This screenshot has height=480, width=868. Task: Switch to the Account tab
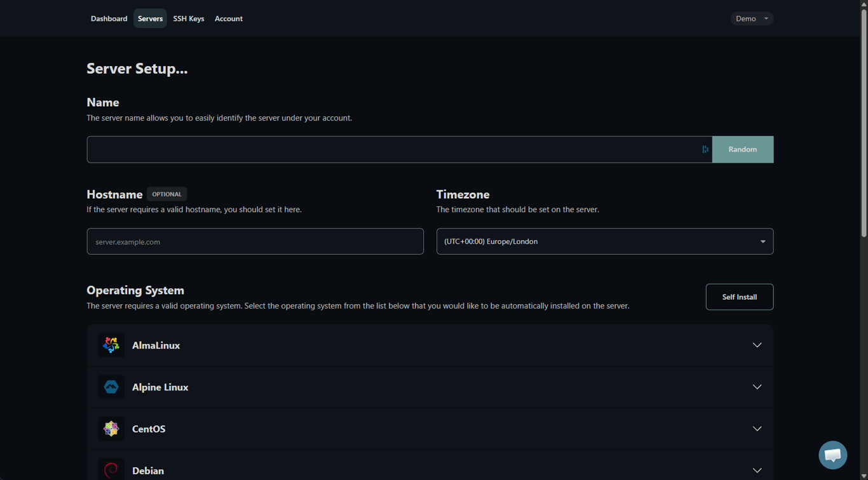point(229,19)
